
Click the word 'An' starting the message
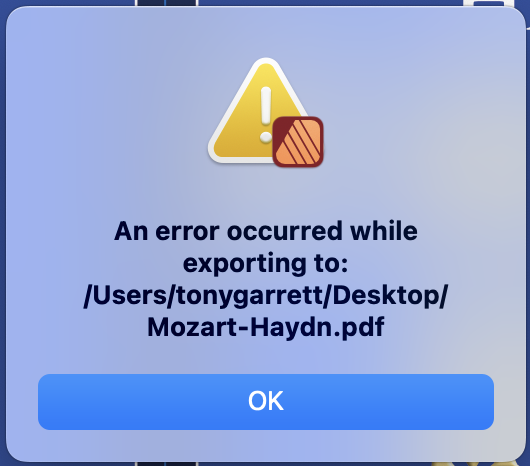click(x=131, y=231)
